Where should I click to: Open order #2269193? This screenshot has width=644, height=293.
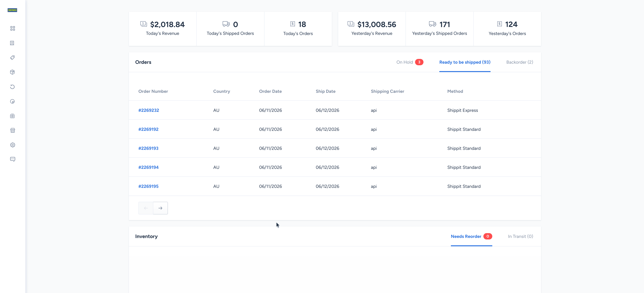[x=148, y=148]
